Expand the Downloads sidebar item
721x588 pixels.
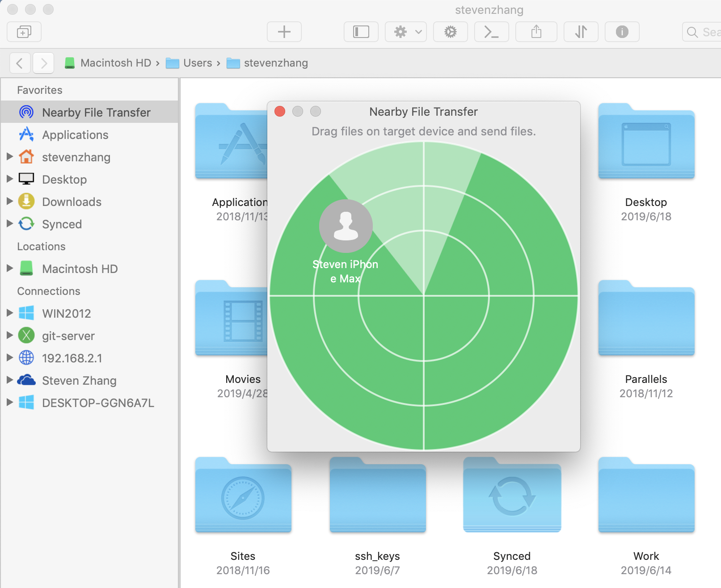[x=9, y=201]
